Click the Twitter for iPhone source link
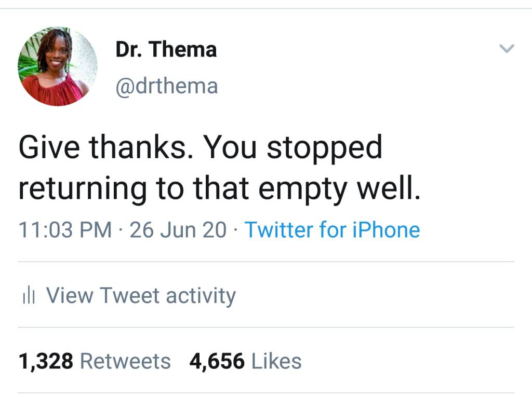The image size is (532, 397). [x=332, y=229]
